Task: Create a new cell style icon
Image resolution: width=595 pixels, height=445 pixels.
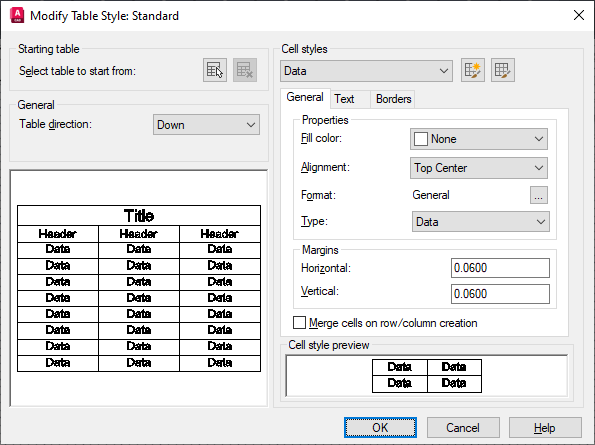Action: tap(472, 70)
